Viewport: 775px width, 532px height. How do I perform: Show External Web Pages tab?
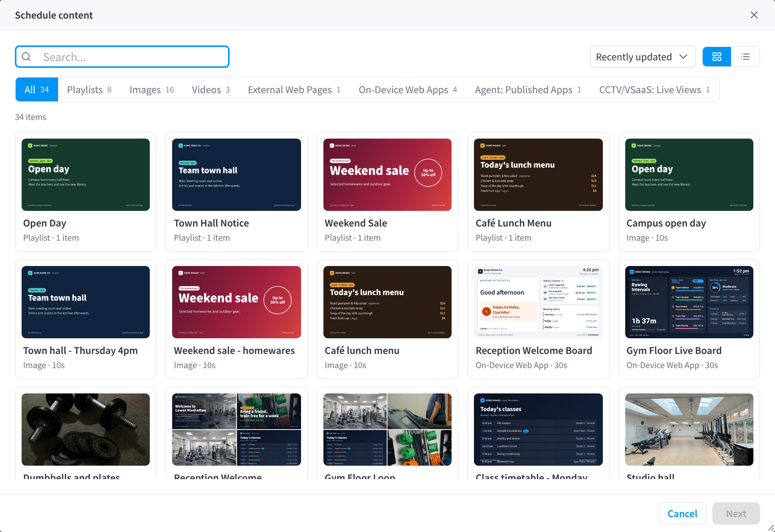294,89
